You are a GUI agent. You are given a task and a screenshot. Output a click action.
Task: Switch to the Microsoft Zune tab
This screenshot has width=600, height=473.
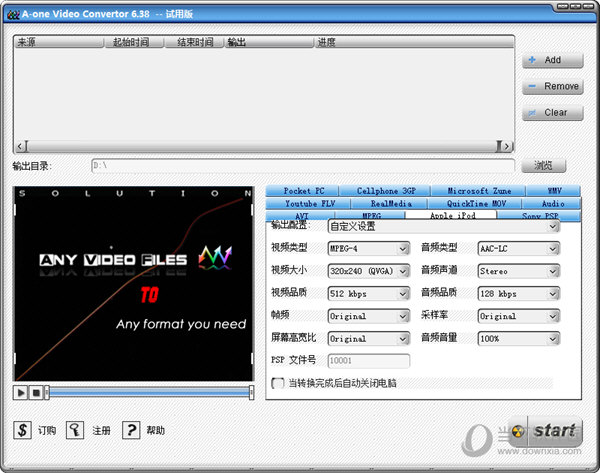478,191
